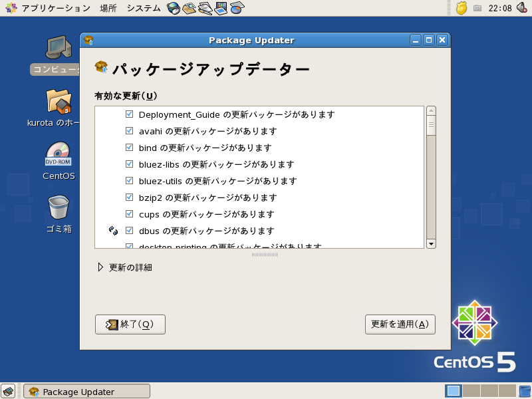Image resolution: width=532 pixels, height=399 pixels.
Task: Click the volume speaker icon in the system tray
Action: tap(522, 7)
